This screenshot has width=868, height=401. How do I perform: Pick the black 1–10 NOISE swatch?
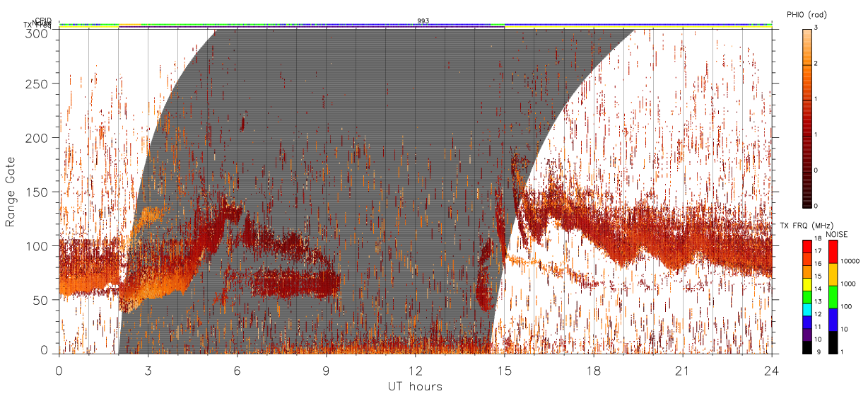[834, 342]
